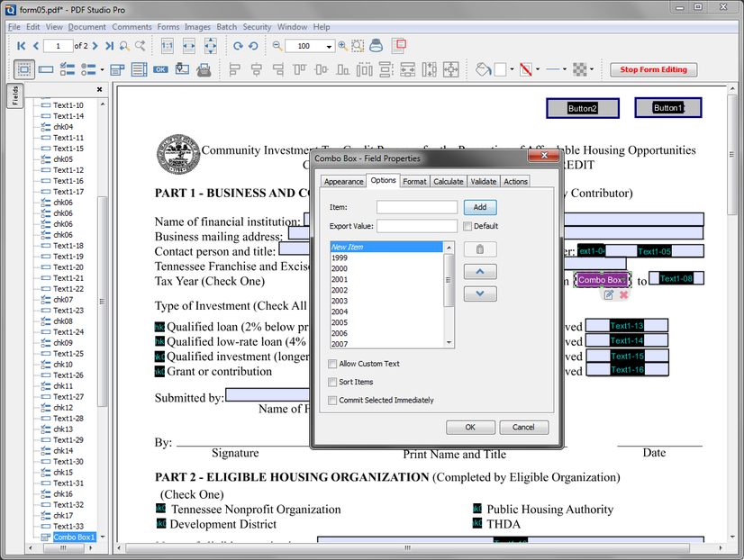Click Button2 on the form page
Viewport: 744px width, 560px height.
583,108
